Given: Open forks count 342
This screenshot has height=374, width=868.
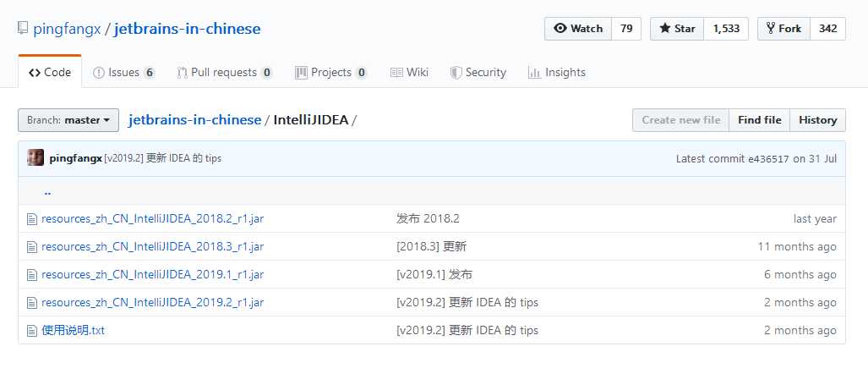Looking at the screenshot, I should (x=827, y=29).
